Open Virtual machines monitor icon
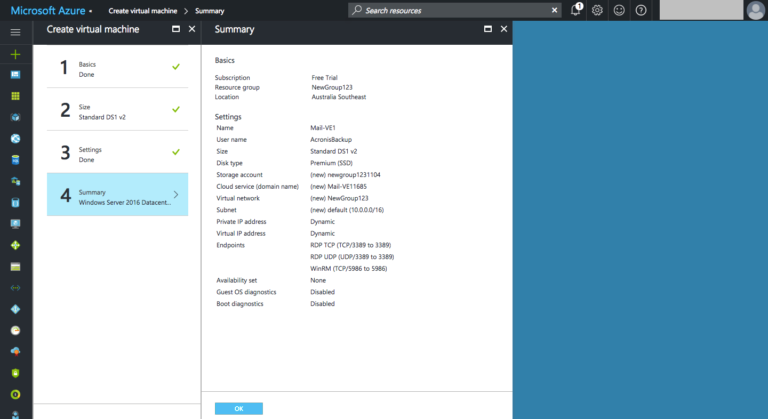 [15, 224]
